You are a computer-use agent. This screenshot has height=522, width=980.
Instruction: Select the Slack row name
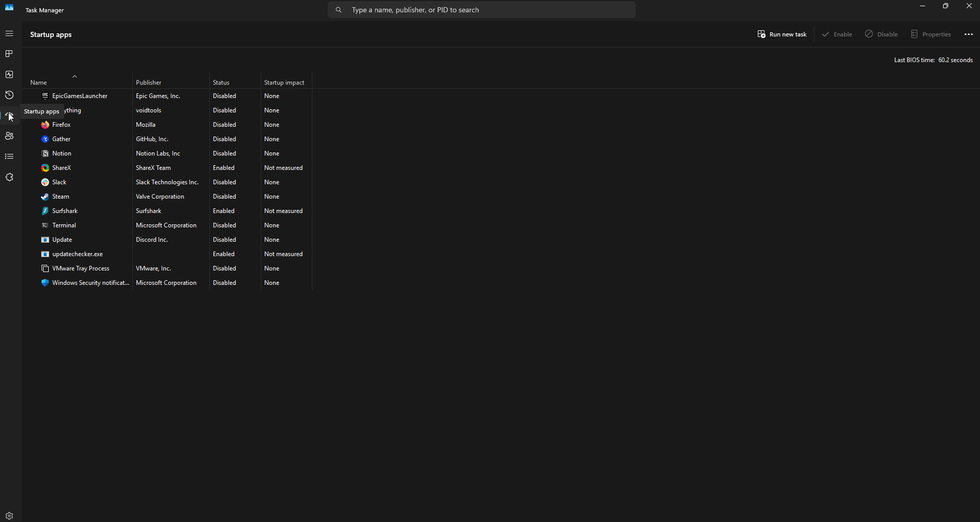click(x=60, y=182)
